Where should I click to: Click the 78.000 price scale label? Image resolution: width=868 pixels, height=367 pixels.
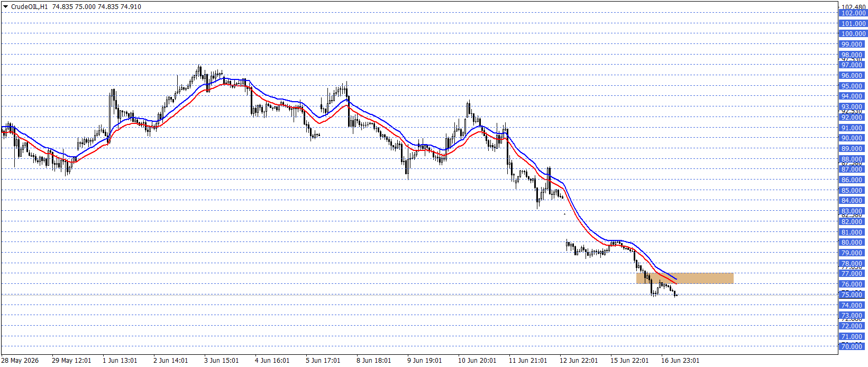(853, 264)
